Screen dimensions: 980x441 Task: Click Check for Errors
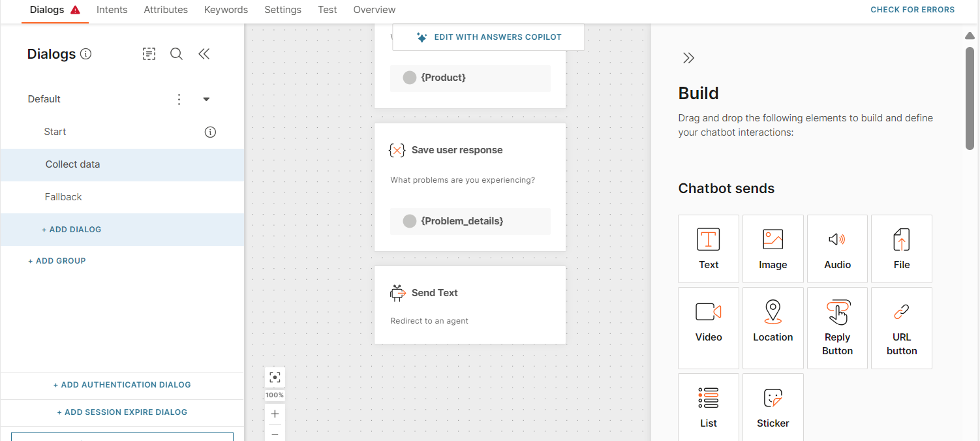(x=912, y=10)
